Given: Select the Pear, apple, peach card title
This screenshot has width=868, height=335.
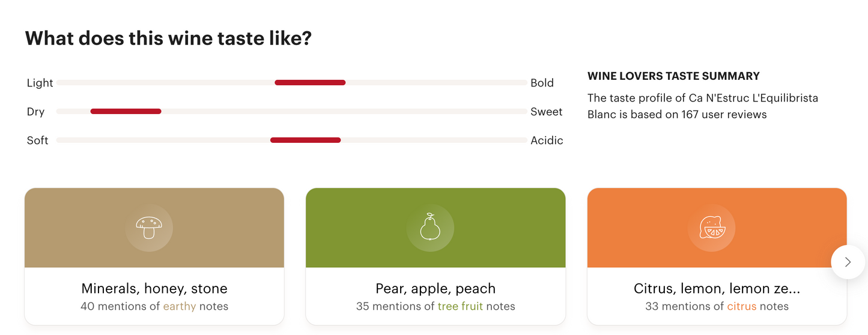Looking at the screenshot, I should tap(436, 288).
